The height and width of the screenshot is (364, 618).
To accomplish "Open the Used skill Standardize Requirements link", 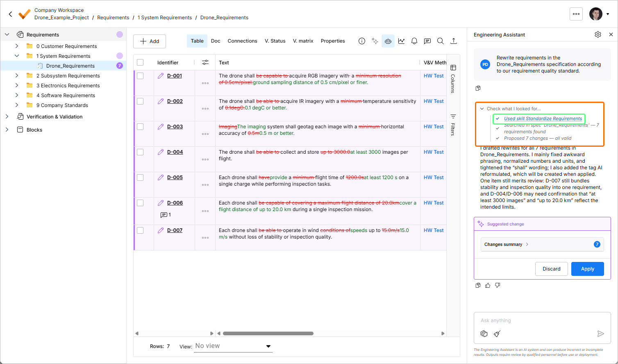I will coord(543,118).
